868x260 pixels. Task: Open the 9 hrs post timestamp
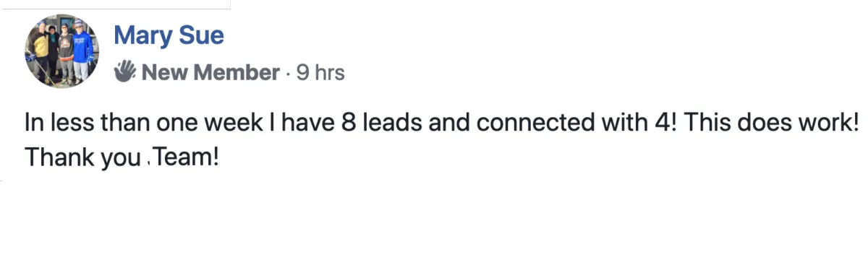point(320,72)
